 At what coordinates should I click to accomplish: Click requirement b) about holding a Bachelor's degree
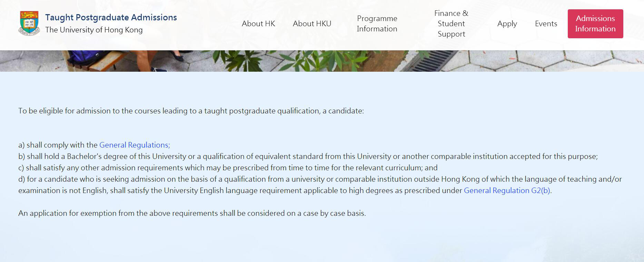[308, 157]
